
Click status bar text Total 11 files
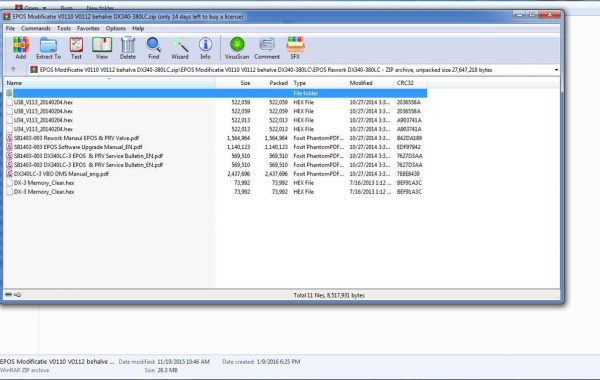[329, 295]
